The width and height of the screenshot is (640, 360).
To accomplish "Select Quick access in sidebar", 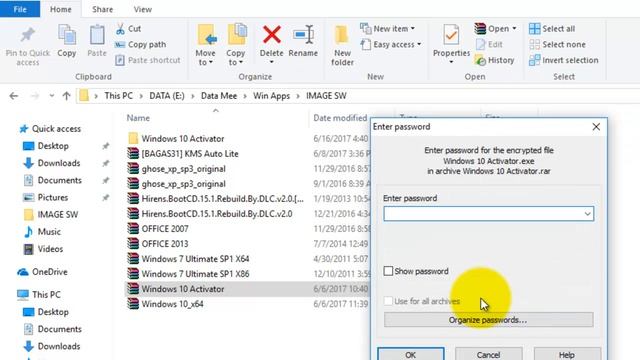I will (50, 129).
